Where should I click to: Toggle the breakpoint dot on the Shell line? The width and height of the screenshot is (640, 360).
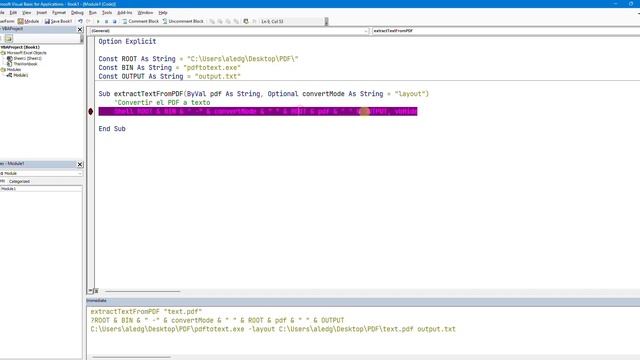point(91,111)
